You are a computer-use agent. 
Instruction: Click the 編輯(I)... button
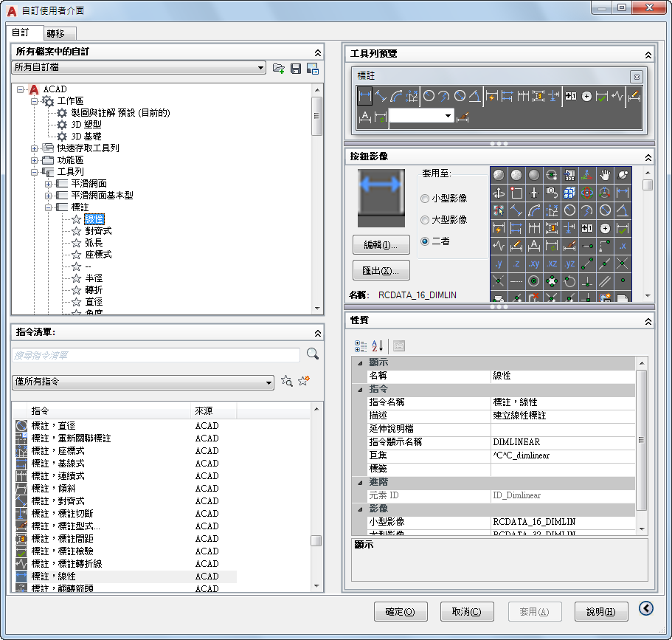tap(381, 244)
